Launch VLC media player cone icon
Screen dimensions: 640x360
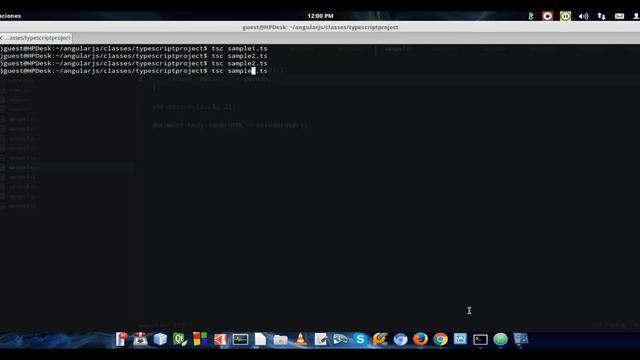[301, 340]
